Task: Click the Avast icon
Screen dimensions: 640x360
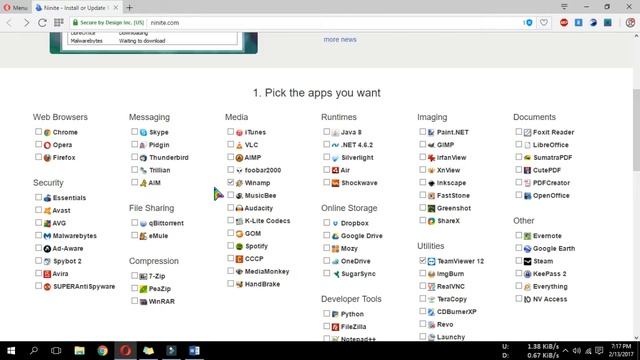Action: [x=47, y=211]
